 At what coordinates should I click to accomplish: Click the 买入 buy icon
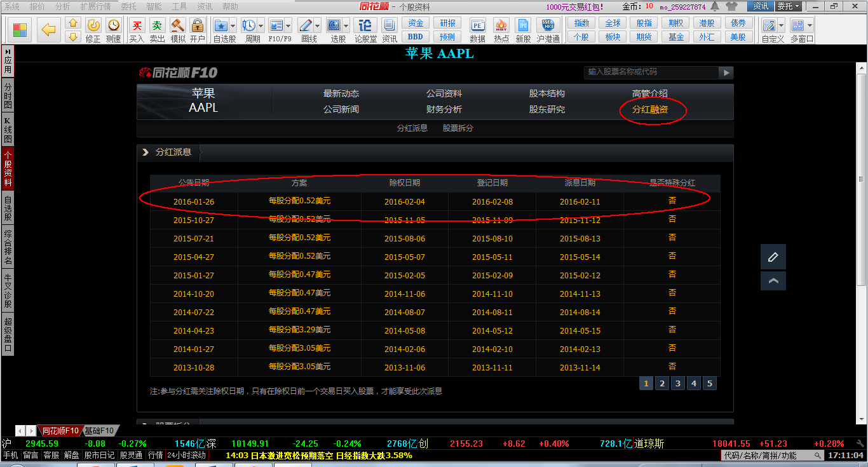click(x=137, y=25)
